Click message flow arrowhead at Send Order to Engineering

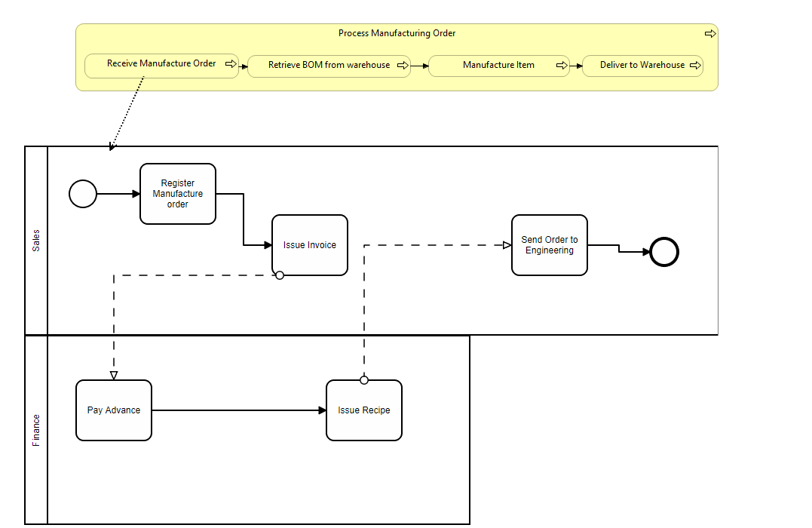pos(507,245)
